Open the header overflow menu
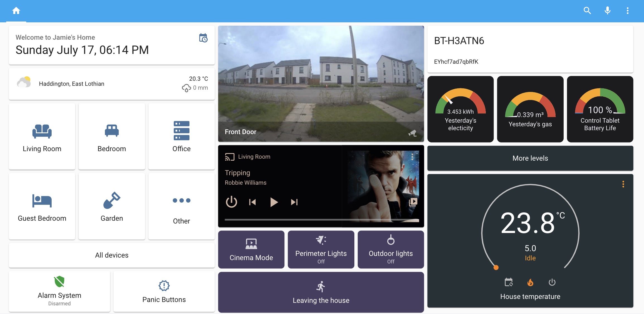The width and height of the screenshot is (644, 314). [628, 11]
